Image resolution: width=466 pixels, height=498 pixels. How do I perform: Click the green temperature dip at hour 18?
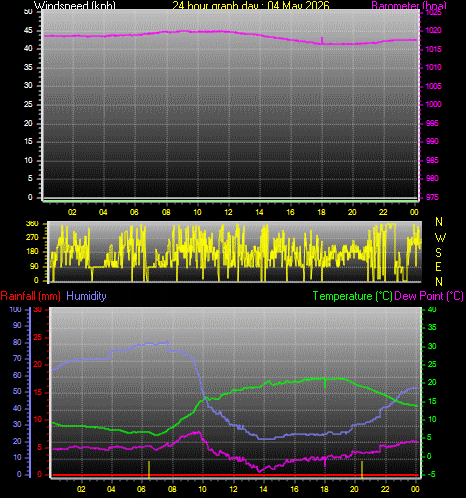tap(325, 384)
